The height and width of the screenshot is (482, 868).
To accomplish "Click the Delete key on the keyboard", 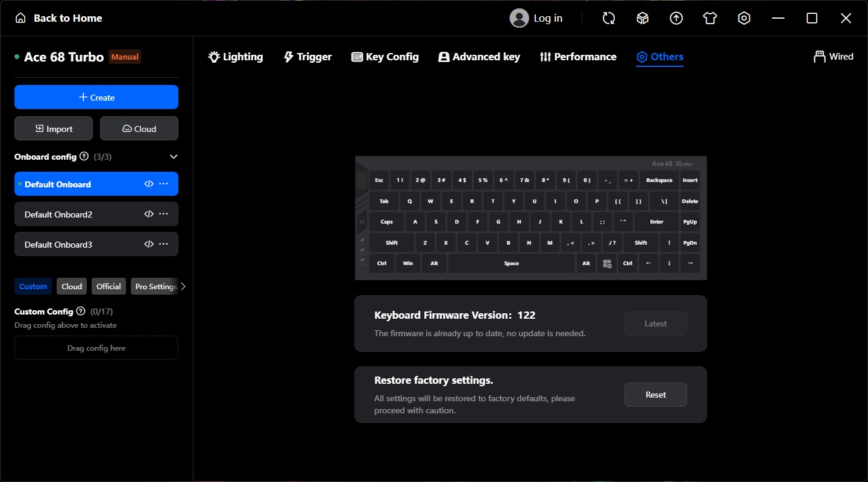I will tap(690, 201).
